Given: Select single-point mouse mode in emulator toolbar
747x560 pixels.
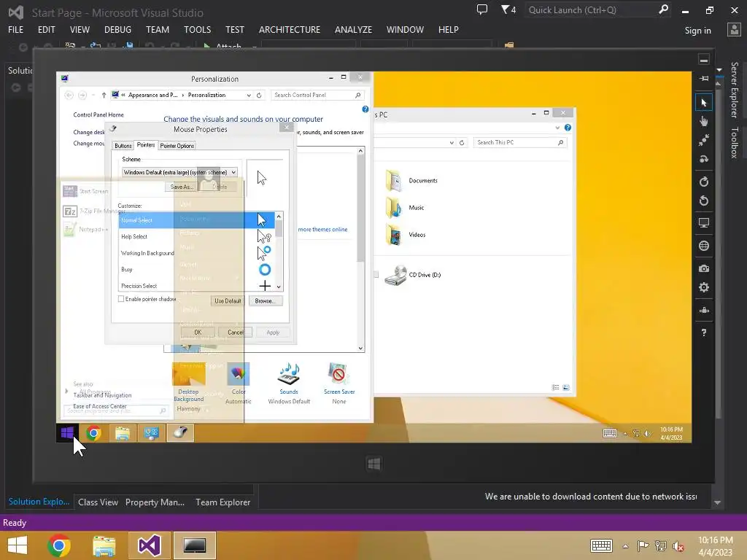Looking at the screenshot, I should tap(704, 103).
